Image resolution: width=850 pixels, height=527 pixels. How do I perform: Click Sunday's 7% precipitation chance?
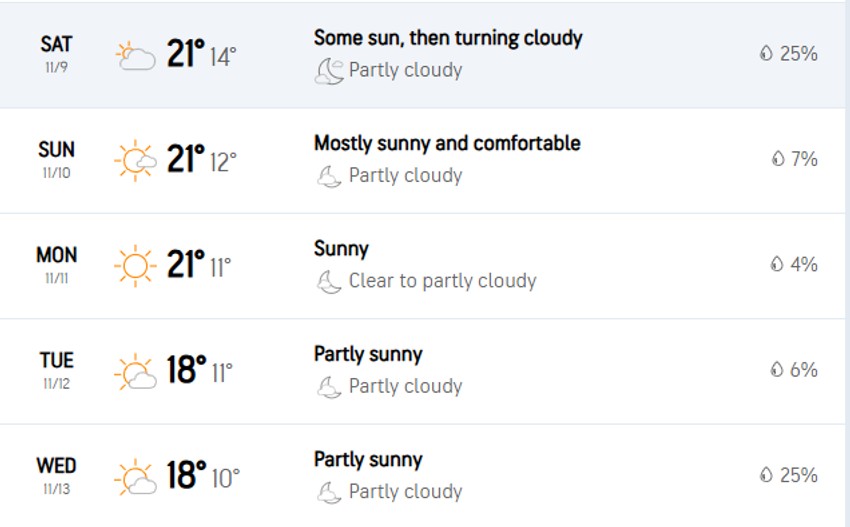(804, 159)
